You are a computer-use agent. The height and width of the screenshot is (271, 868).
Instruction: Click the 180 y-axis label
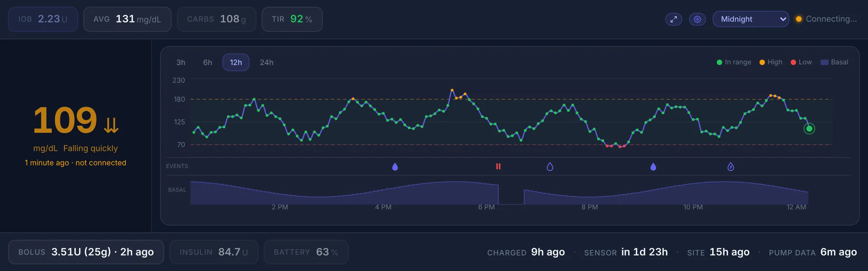[x=179, y=99]
